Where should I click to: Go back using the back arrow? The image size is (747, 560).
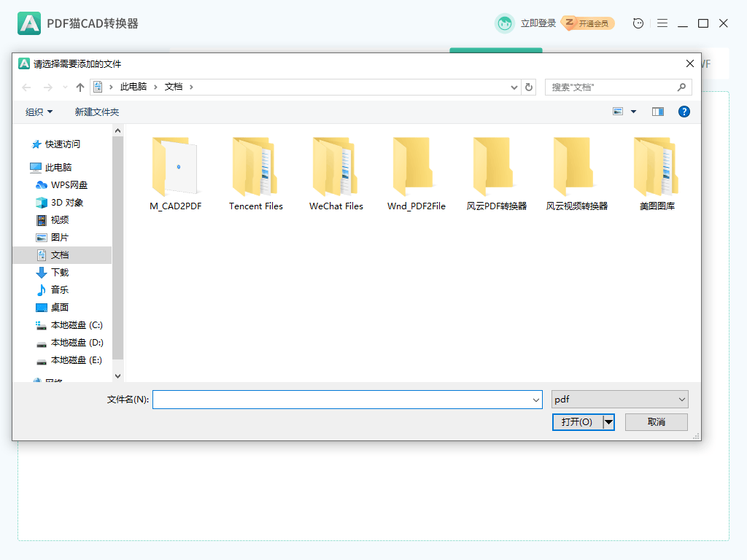pyautogui.click(x=27, y=87)
